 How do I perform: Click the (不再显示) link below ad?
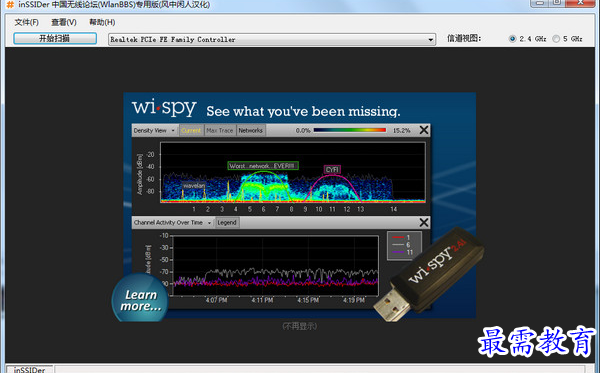tap(300, 326)
